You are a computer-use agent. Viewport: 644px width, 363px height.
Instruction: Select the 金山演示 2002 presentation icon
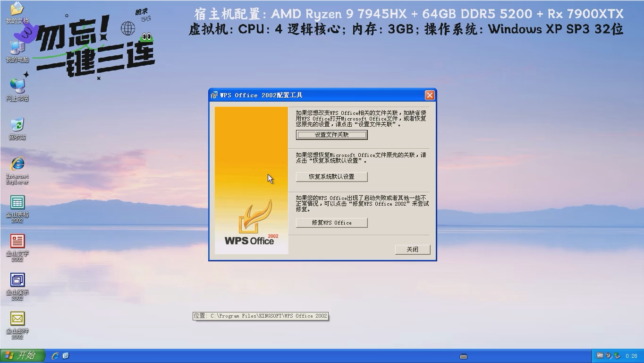(x=17, y=286)
